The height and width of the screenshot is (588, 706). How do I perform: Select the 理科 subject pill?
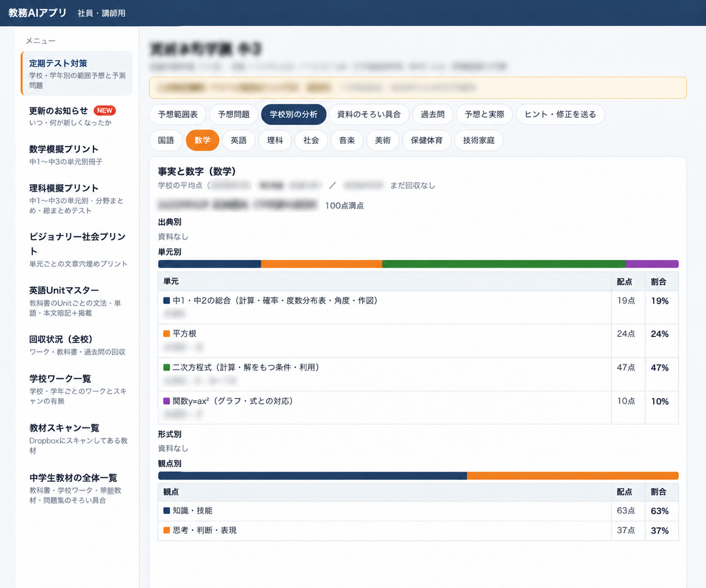(x=275, y=140)
